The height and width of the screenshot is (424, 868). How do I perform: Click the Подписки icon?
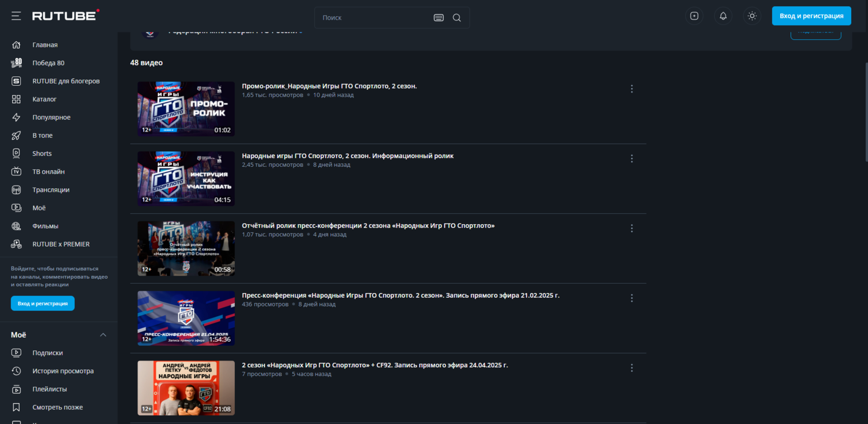(x=16, y=353)
